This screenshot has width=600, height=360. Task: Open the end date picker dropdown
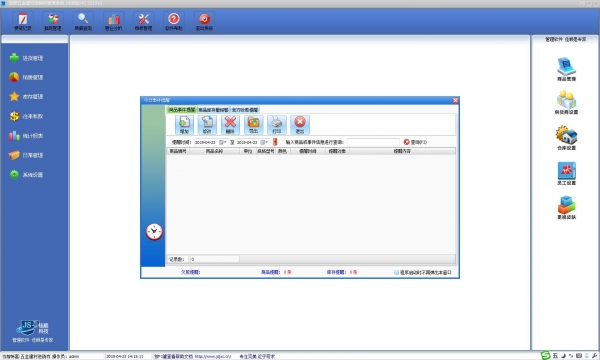[264, 142]
